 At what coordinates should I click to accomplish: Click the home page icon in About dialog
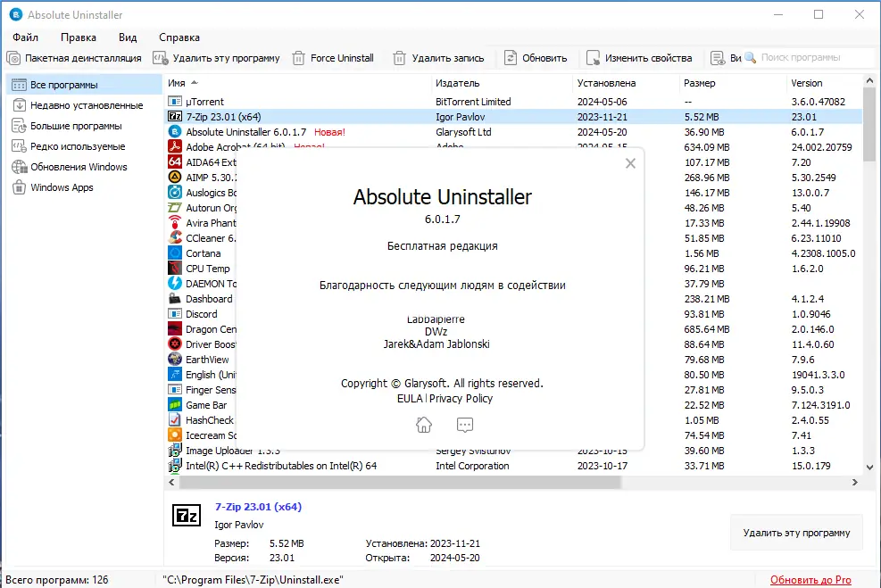pyautogui.click(x=424, y=425)
